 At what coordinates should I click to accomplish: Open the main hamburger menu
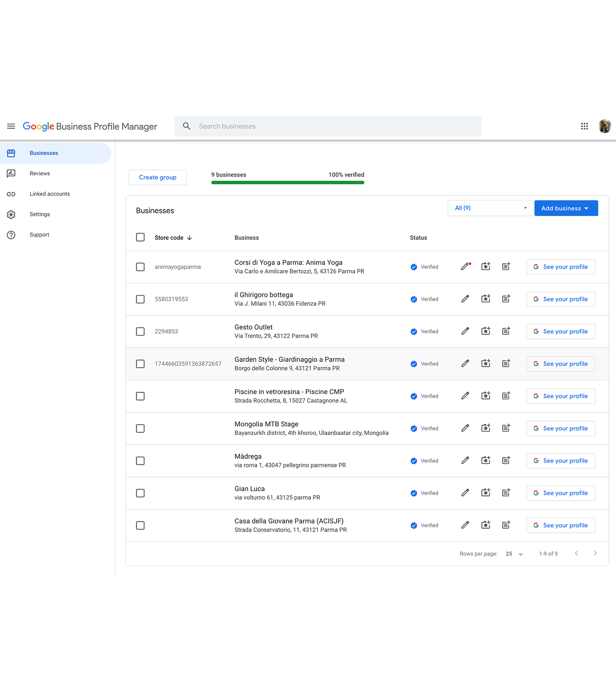coord(11,126)
